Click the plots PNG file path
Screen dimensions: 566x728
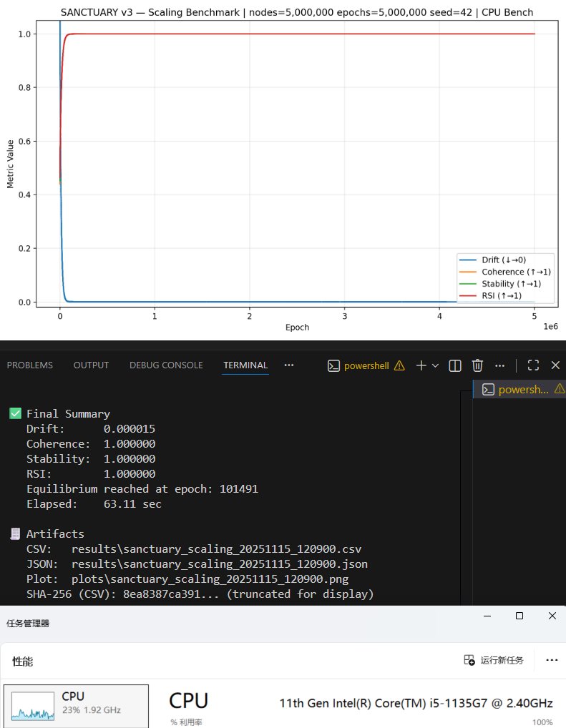tap(210, 579)
